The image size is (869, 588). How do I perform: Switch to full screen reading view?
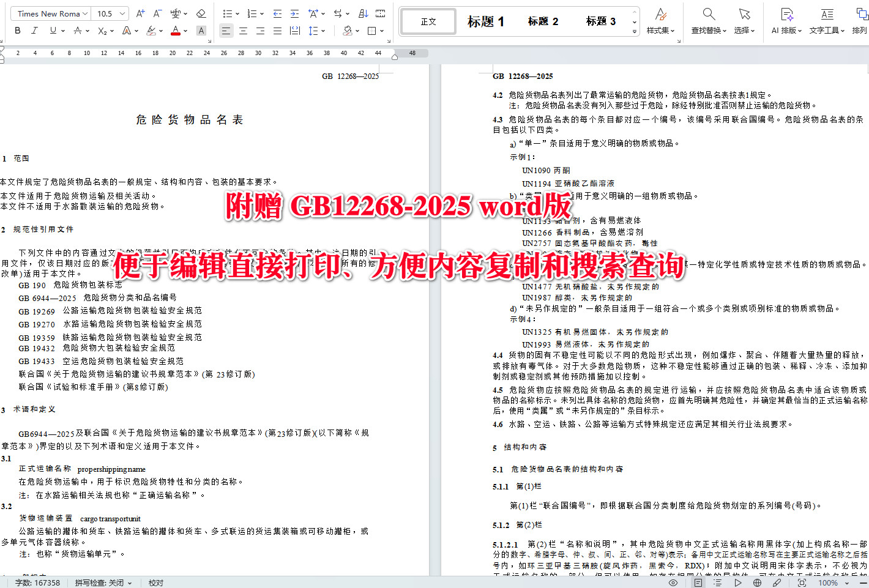(804, 582)
